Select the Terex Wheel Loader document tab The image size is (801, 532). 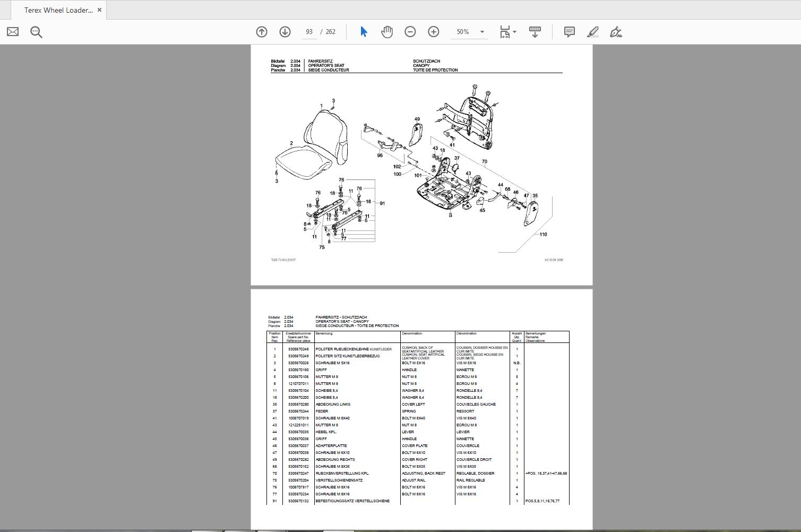point(58,10)
